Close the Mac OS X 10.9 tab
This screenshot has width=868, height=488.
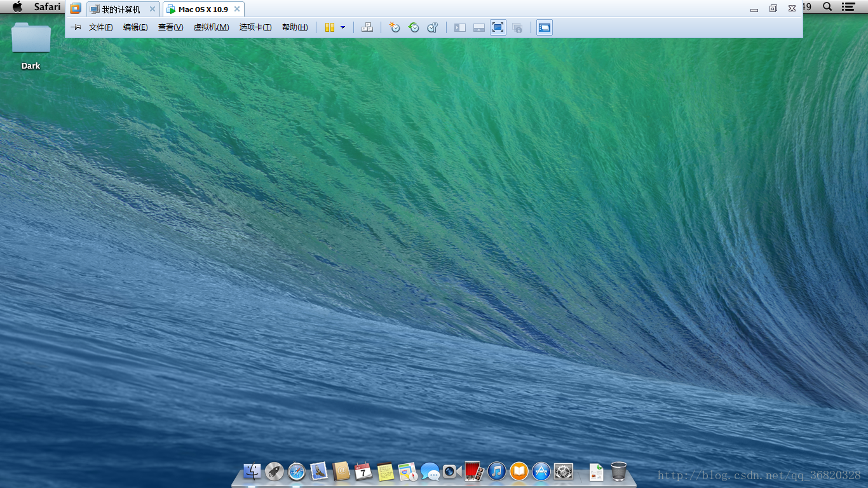pos(237,9)
